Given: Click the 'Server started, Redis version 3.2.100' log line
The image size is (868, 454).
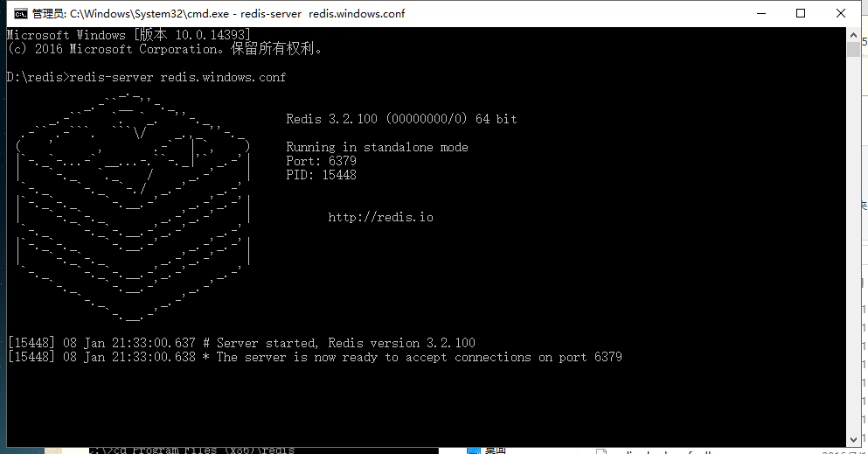Looking at the screenshot, I should [x=241, y=343].
